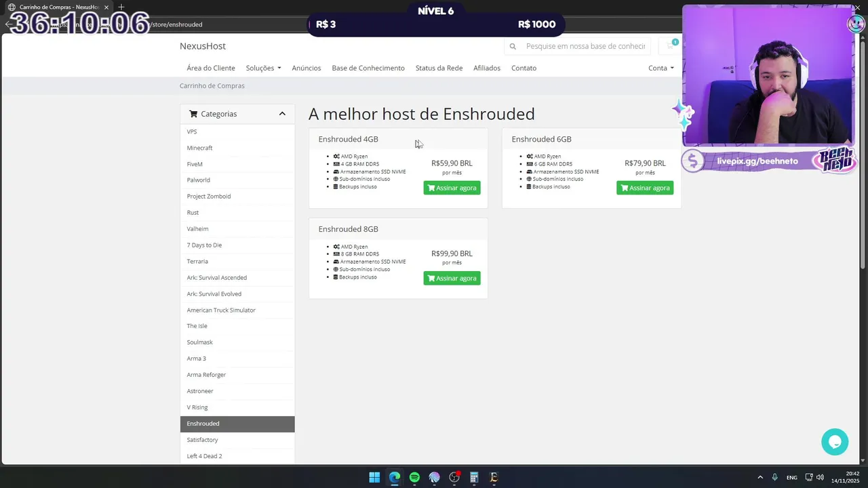This screenshot has width=868, height=488.
Task: Select the Arma Reforger category
Action: click(237, 375)
